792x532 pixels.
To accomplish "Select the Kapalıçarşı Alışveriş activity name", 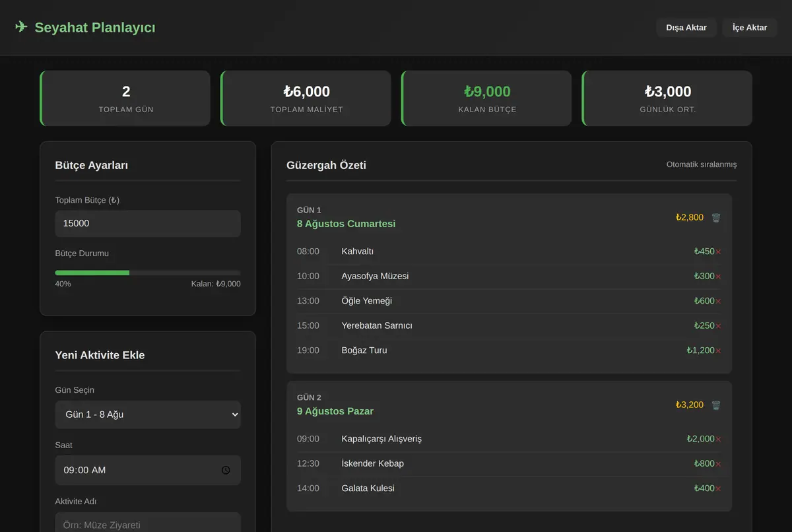I will coord(381,439).
